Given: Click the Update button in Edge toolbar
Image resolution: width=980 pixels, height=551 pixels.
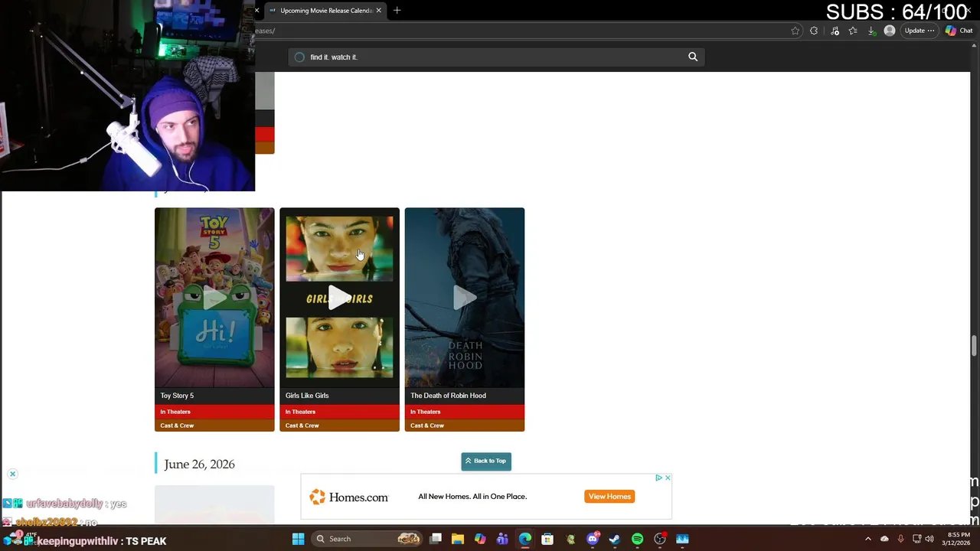Looking at the screenshot, I should click(919, 31).
